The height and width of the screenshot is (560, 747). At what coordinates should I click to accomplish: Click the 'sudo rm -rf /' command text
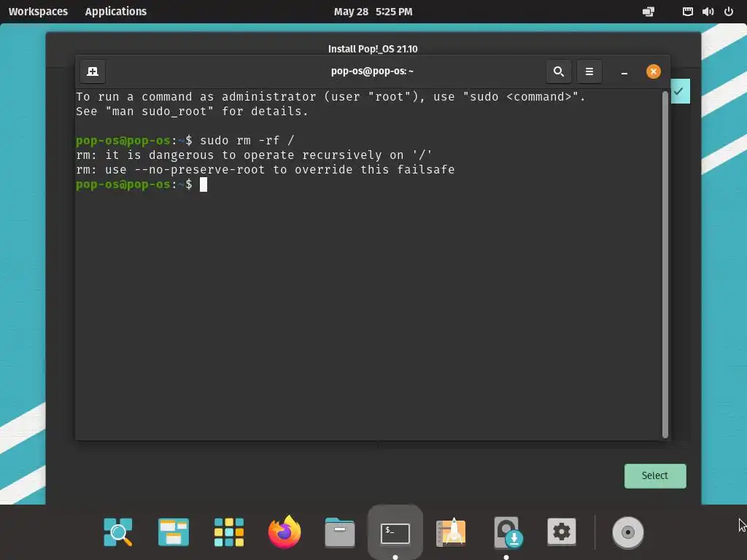click(x=247, y=141)
